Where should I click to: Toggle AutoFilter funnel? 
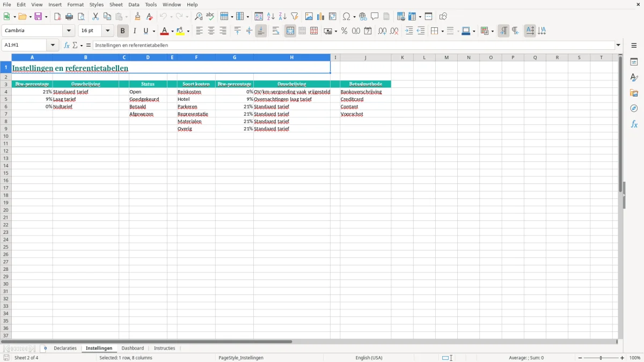click(294, 17)
